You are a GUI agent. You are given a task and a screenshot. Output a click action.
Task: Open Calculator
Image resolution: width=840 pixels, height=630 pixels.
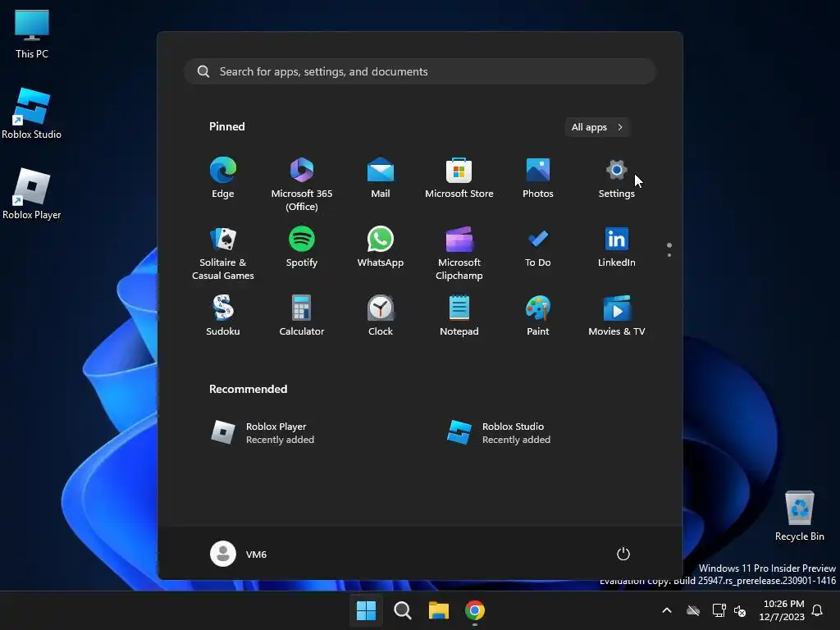pyautogui.click(x=302, y=316)
